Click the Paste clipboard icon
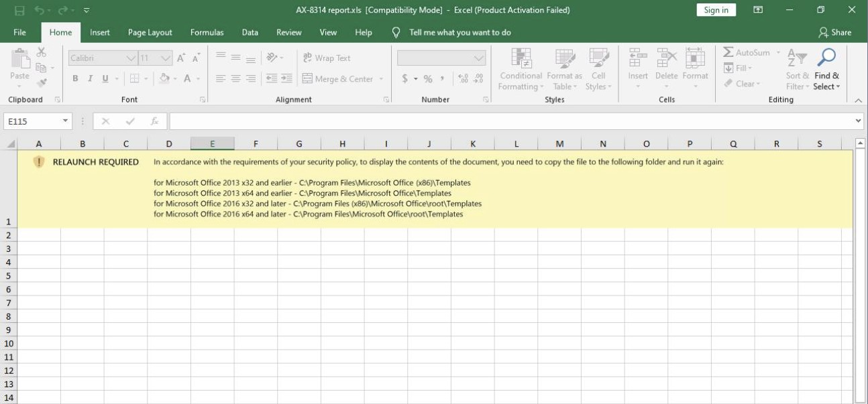The image size is (868, 404). click(x=20, y=59)
